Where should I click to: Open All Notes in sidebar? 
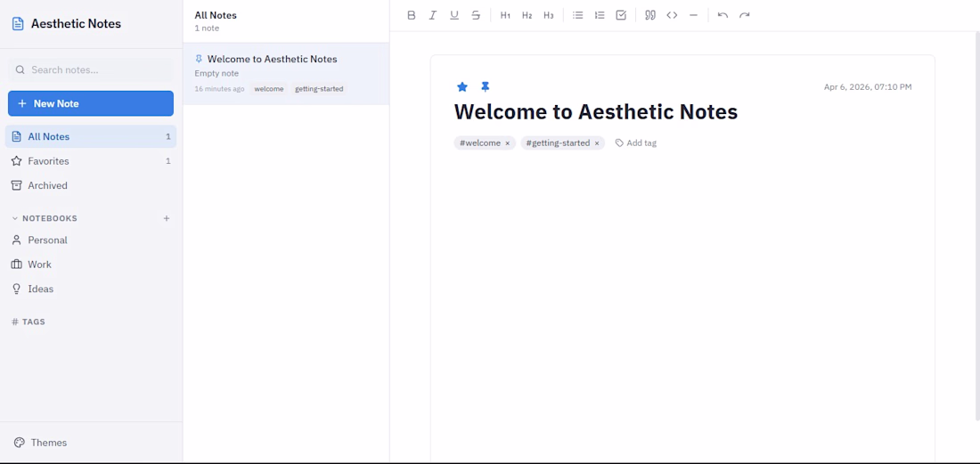pos(91,137)
